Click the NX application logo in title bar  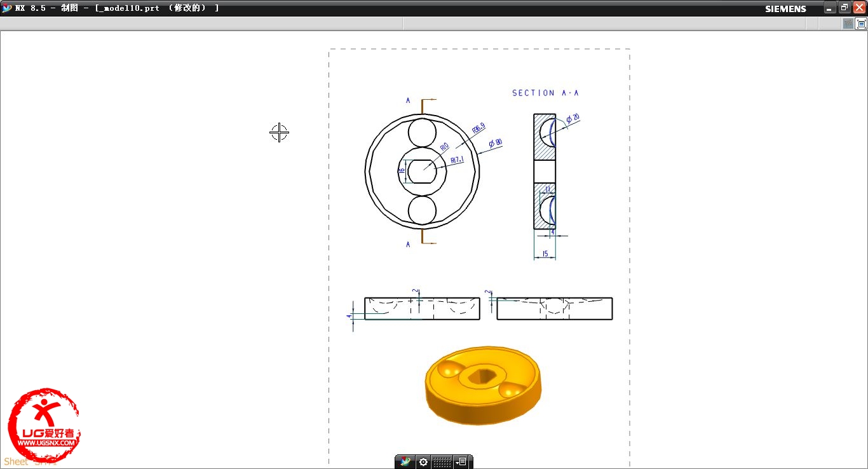pos(7,8)
